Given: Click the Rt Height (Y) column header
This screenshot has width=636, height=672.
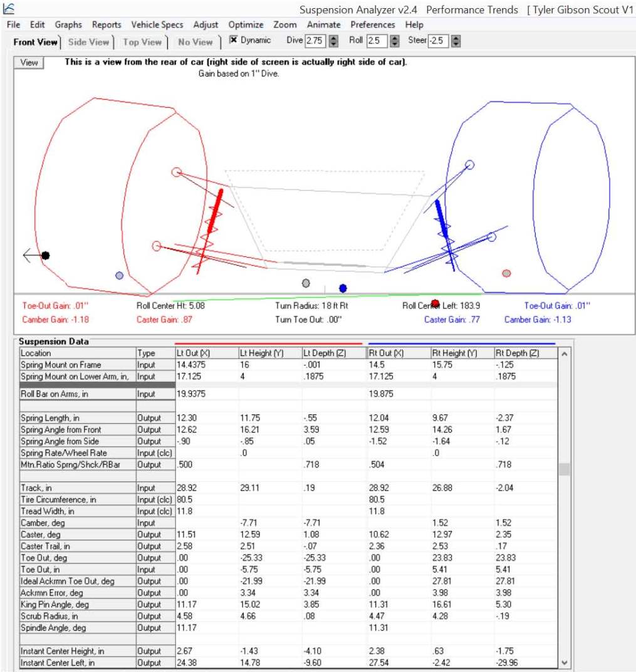Looking at the screenshot, I should coord(462,353).
